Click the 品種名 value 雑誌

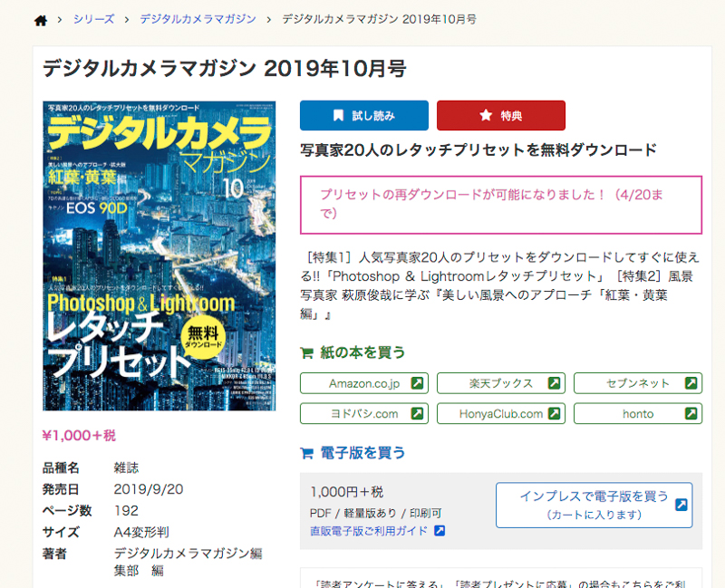point(126,468)
